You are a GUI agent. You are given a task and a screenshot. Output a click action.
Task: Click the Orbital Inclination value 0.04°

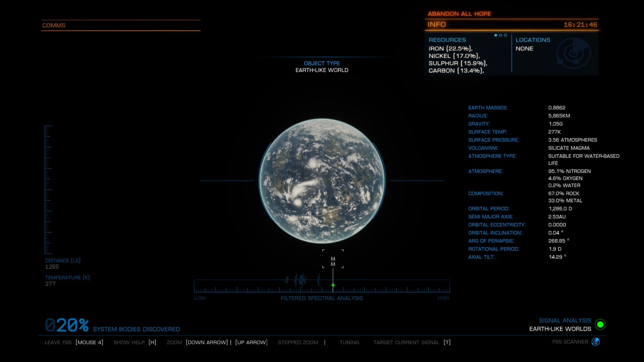(x=556, y=233)
